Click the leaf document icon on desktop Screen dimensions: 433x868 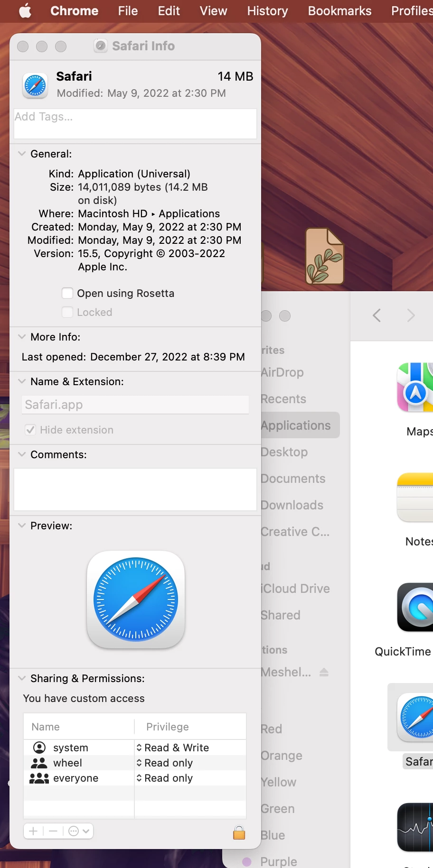325,256
